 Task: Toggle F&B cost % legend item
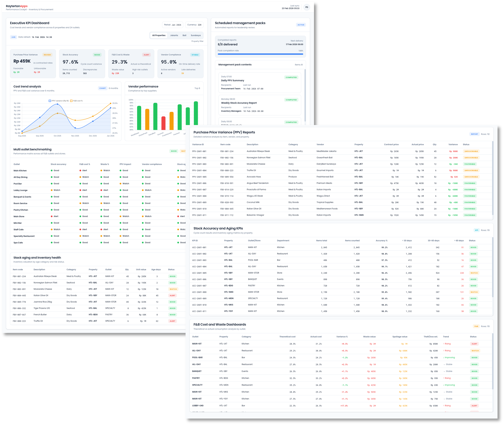click(76, 101)
